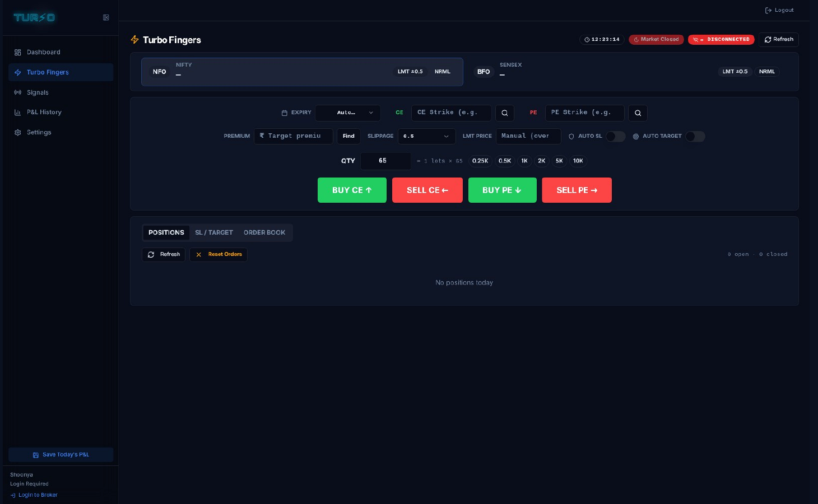818x504 pixels.
Task: Click the header Refresh button
Action: pyautogui.click(x=779, y=40)
